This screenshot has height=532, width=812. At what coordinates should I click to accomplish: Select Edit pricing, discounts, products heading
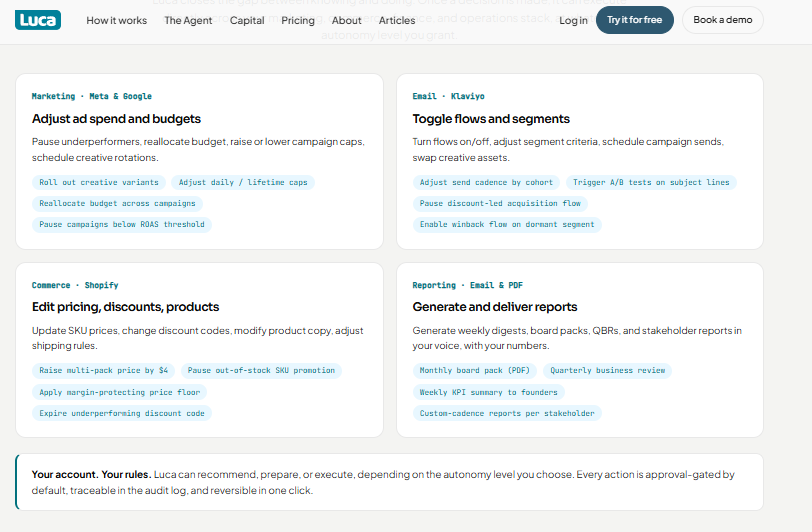click(125, 307)
